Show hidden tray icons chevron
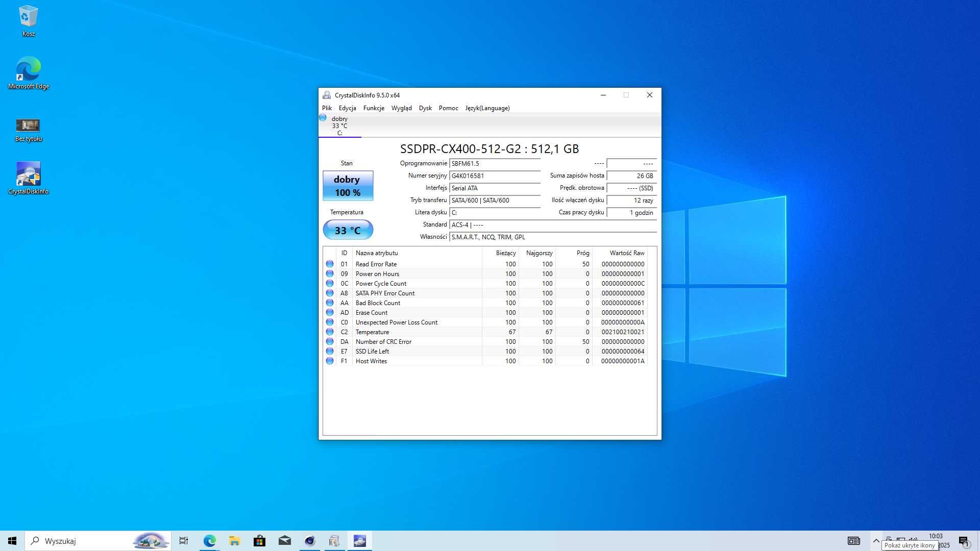This screenshot has height=551, width=980. pos(876,541)
